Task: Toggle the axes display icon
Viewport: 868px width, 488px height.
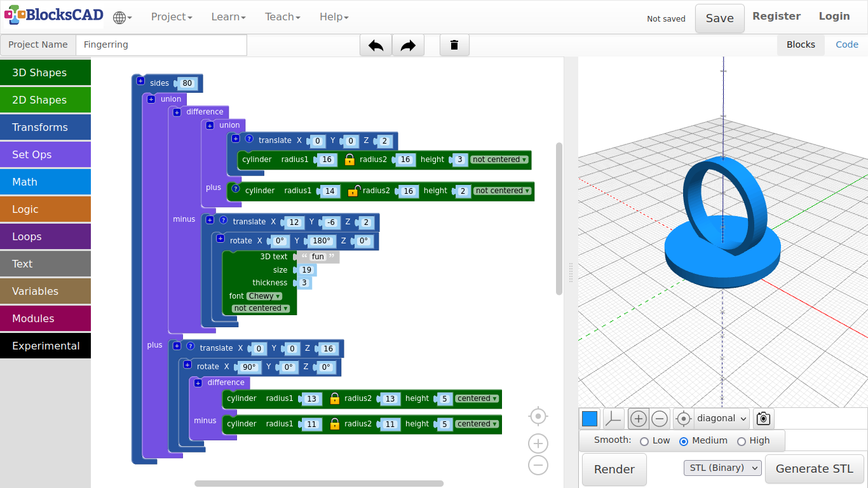Action: pyautogui.click(x=613, y=419)
